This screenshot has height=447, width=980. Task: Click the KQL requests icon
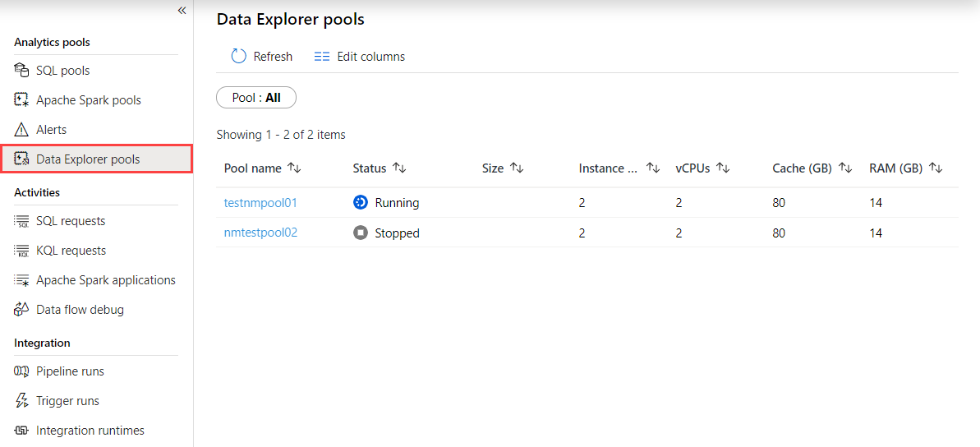tap(21, 250)
